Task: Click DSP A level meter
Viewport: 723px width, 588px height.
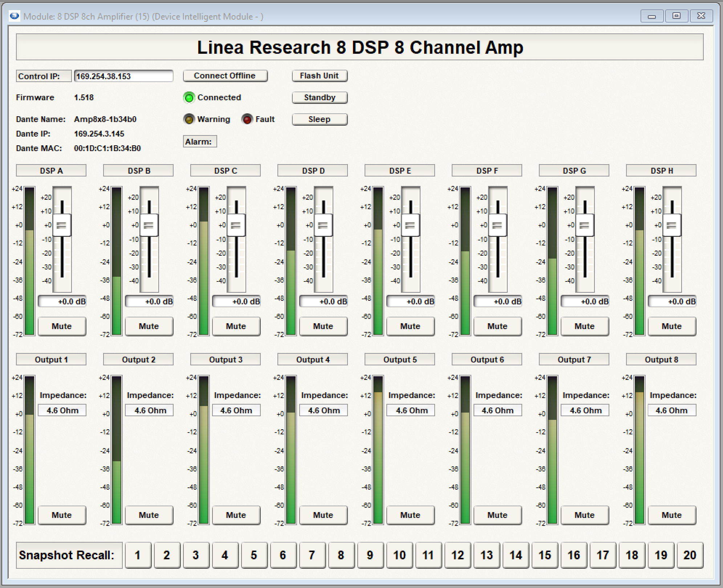Action: tap(29, 261)
